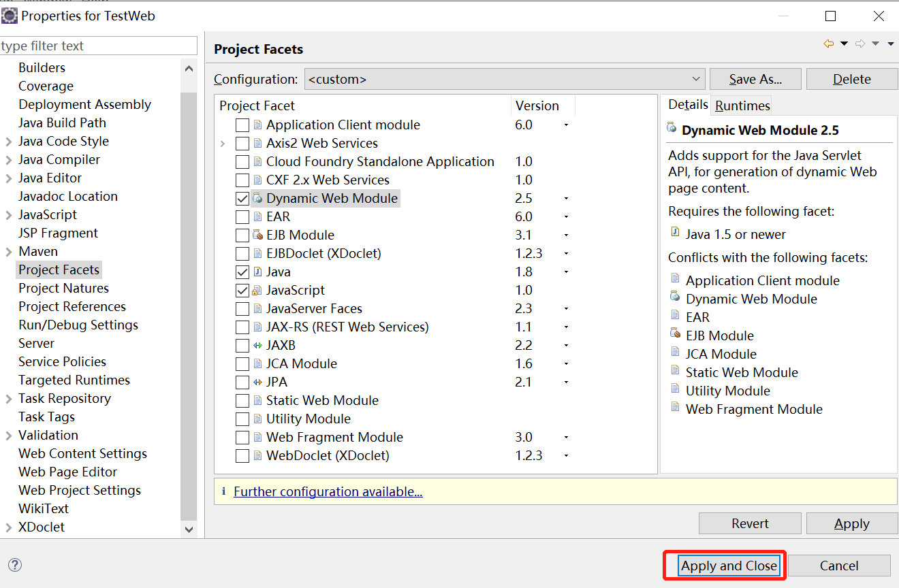Image resolution: width=899 pixels, height=588 pixels.
Task: Click the Apply and Close button
Action: pos(729,566)
